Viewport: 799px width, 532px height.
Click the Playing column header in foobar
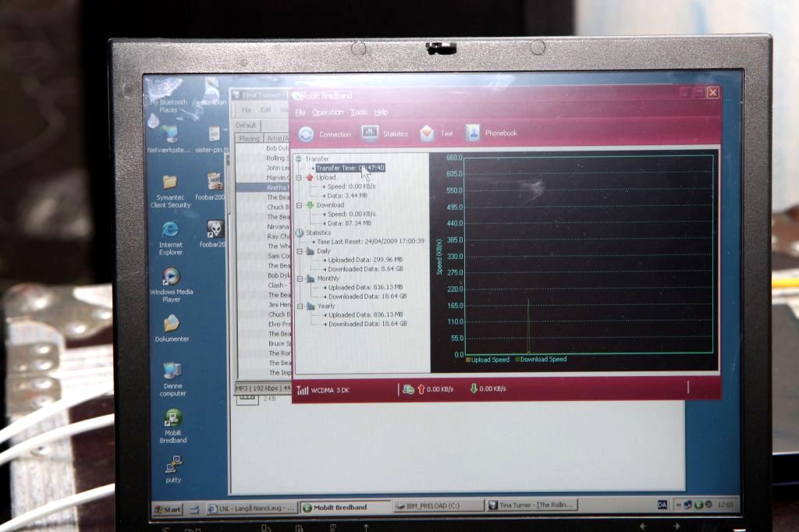249,139
